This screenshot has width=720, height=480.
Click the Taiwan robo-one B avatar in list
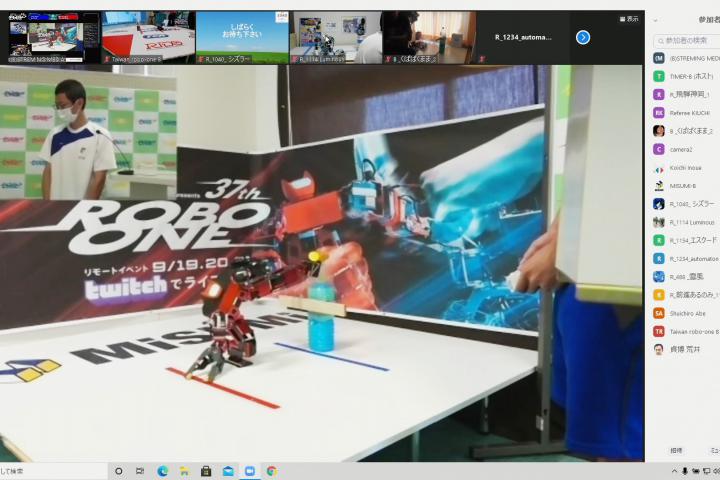click(x=659, y=331)
